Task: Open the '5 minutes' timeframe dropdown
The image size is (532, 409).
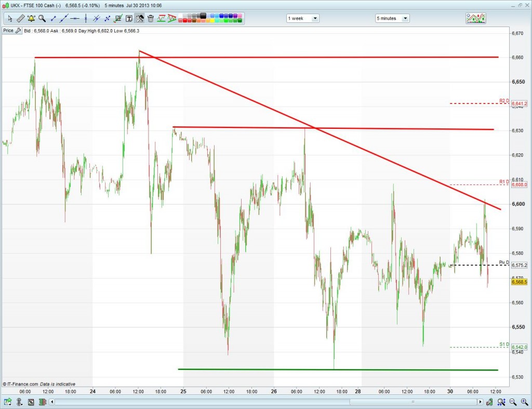Action: click(x=392, y=18)
